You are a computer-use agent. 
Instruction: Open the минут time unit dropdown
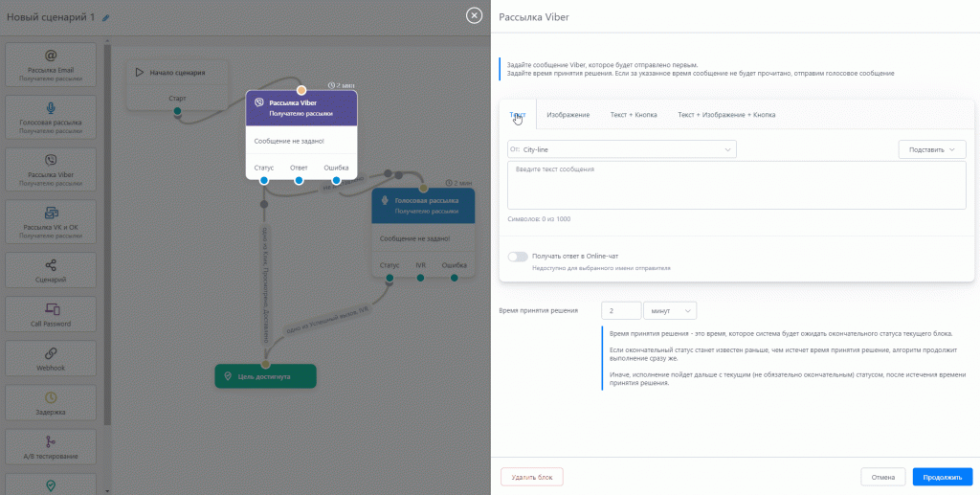pyautogui.click(x=670, y=311)
